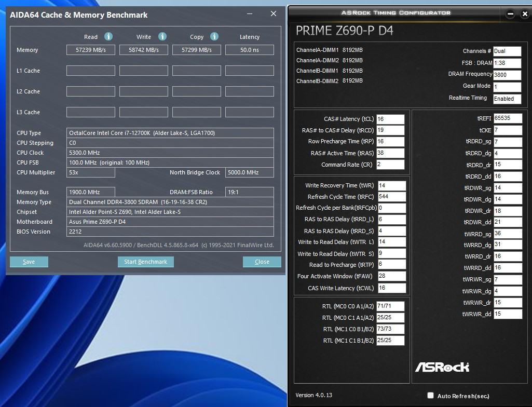Click the tWTR_L value field
The image size is (532, 407).
pos(392,242)
